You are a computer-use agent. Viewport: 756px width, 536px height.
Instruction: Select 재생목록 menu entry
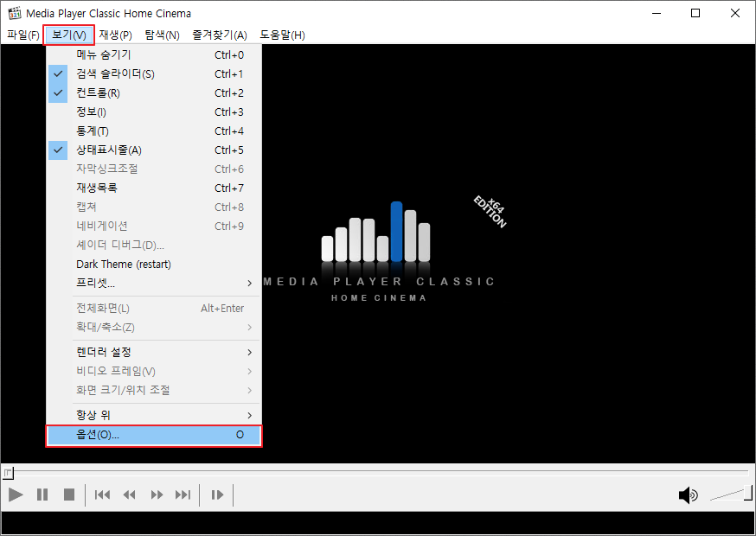click(154, 188)
